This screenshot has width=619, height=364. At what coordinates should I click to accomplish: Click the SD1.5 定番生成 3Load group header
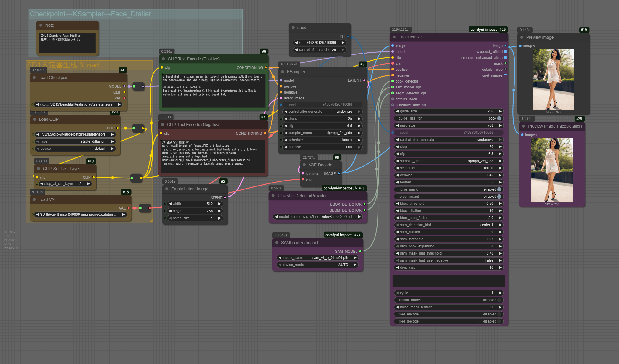point(63,65)
